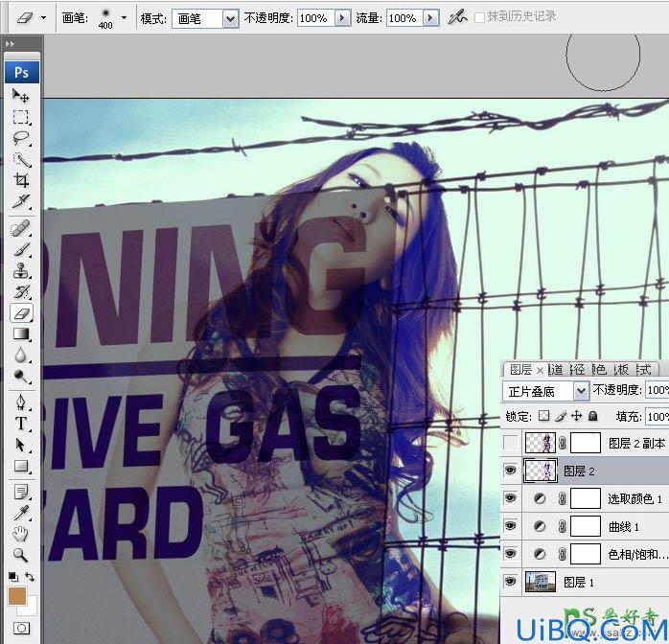Image resolution: width=669 pixels, height=644 pixels.
Task: Toggle lock image pixels
Action: pyautogui.click(x=560, y=416)
